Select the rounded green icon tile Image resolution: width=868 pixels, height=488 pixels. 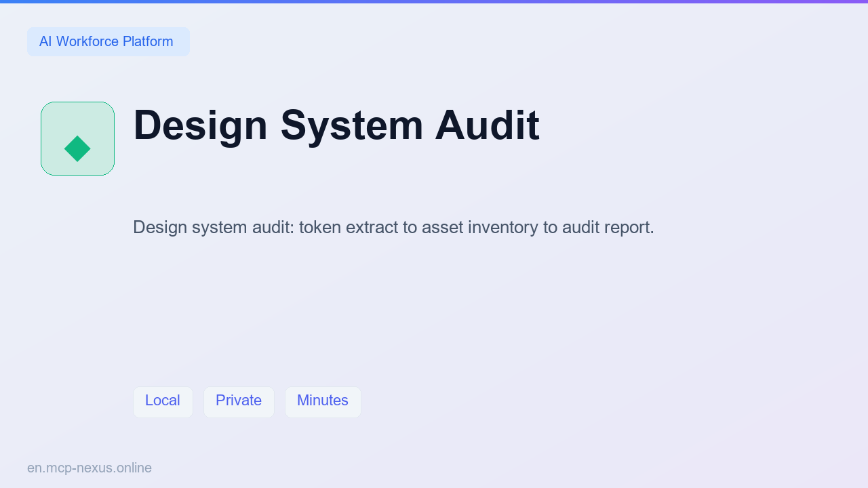[77, 138]
